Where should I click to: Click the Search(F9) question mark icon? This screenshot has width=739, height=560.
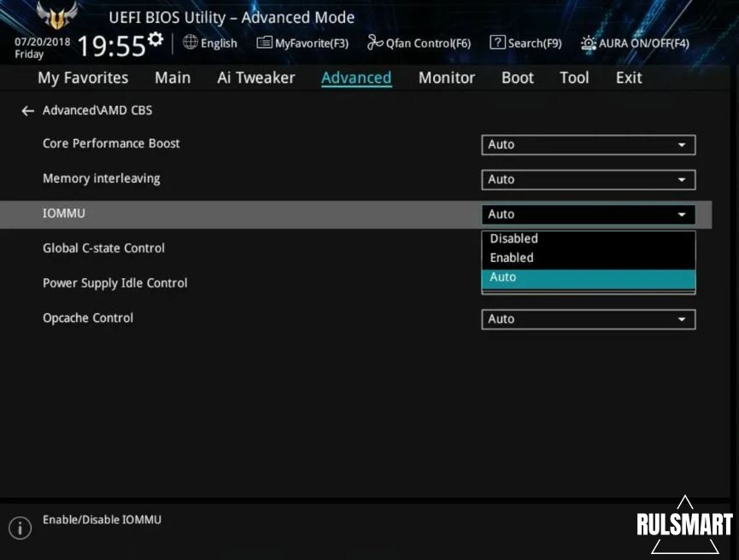(497, 43)
